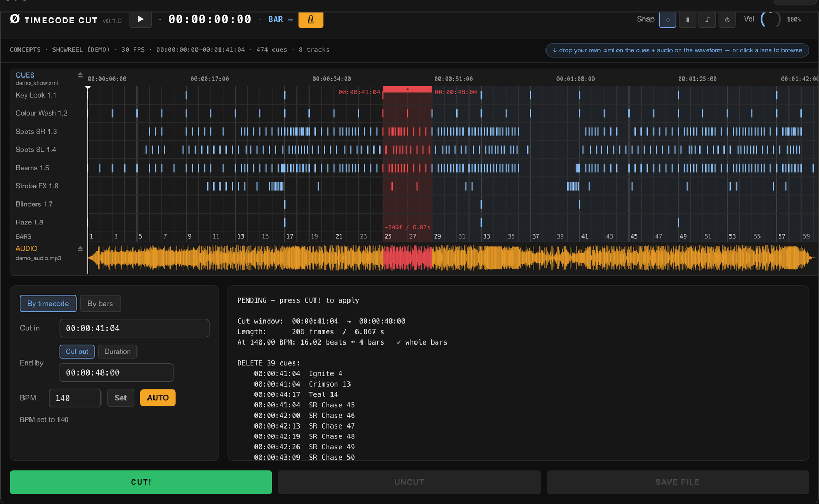Click ruler timecode 00:00:17:00

coord(210,79)
